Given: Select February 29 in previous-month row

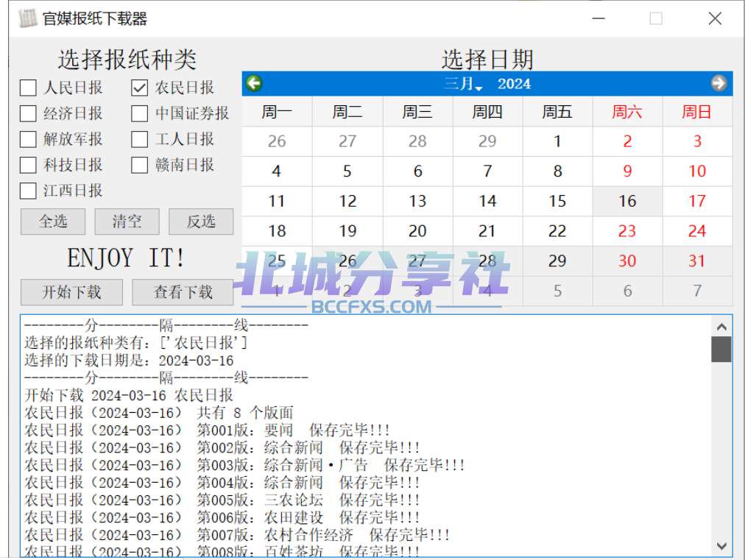Looking at the screenshot, I should tap(487, 141).
